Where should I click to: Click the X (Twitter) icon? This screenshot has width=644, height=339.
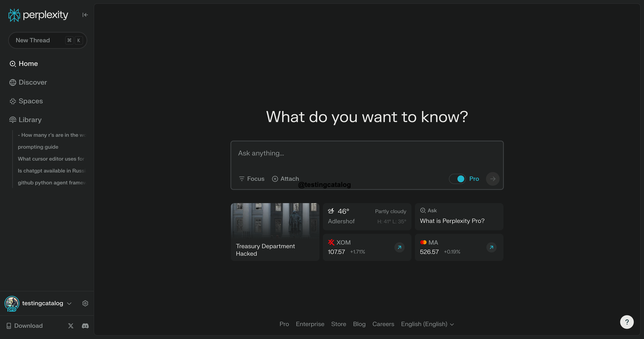71,325
